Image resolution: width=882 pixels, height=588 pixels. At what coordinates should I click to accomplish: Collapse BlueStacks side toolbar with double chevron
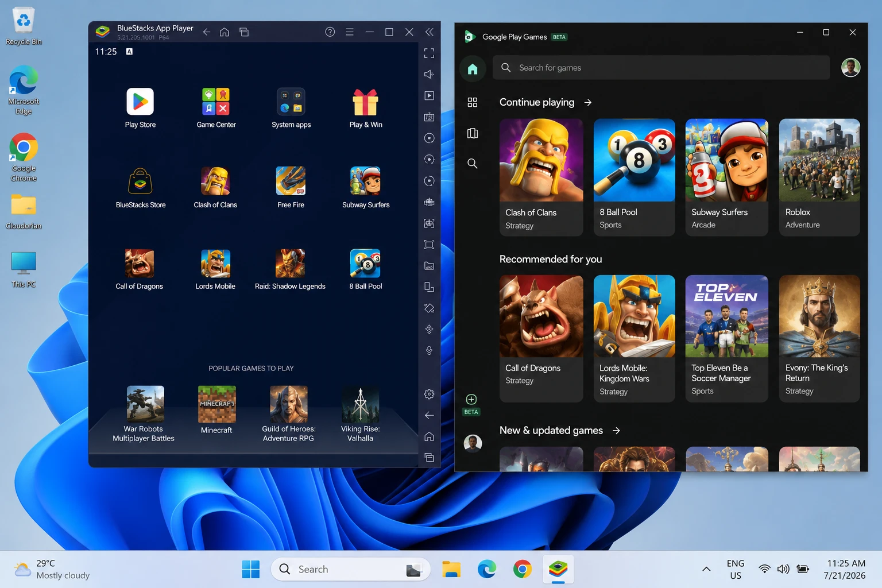point(429,32)
